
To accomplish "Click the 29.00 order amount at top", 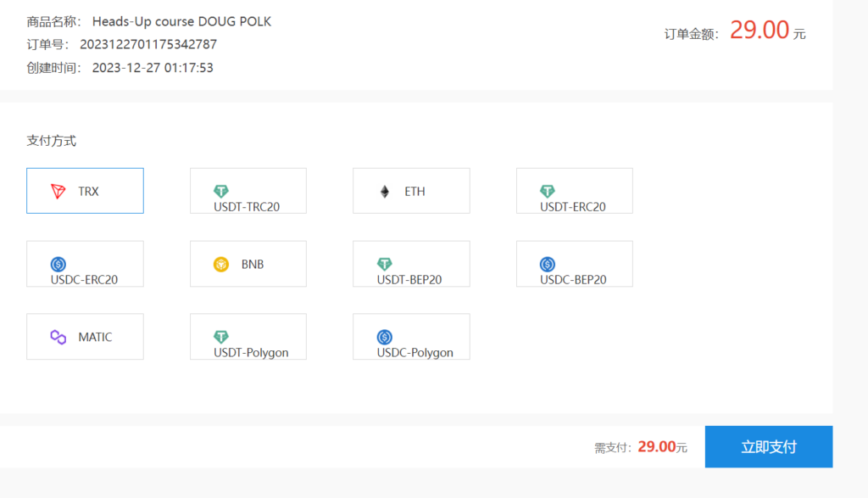I will (x=759, y=31).
